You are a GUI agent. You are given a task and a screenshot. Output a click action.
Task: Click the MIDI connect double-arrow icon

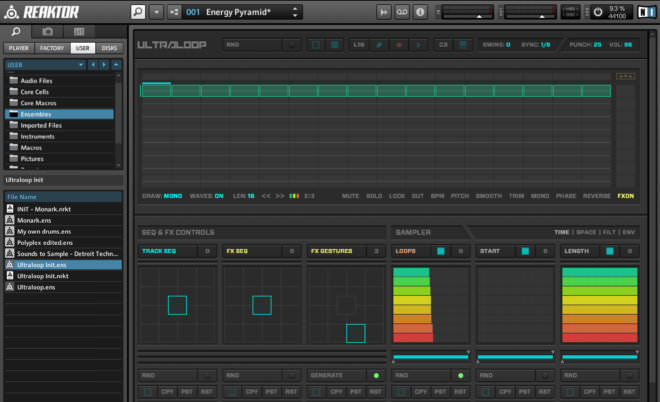click(383, 12)
